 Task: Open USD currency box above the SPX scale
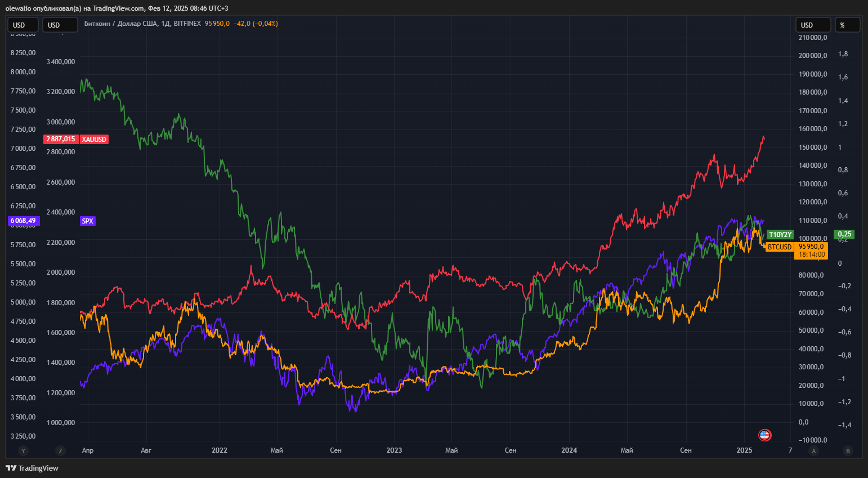click(x=23, y=25)
